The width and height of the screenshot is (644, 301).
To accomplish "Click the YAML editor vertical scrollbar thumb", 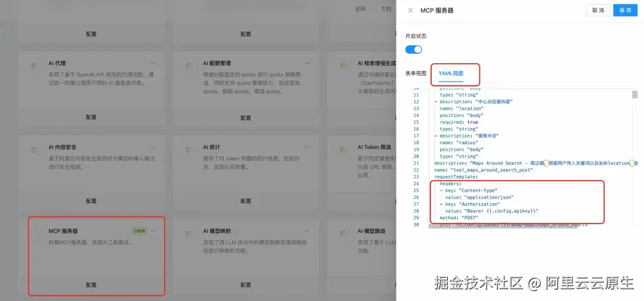I will pyautogui.click(x=634, y=94).
